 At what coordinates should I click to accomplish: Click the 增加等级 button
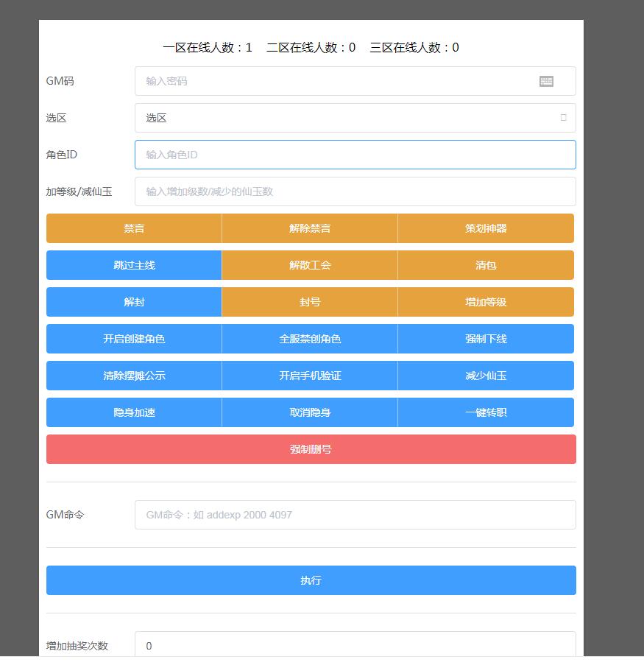tap(486, 302)
